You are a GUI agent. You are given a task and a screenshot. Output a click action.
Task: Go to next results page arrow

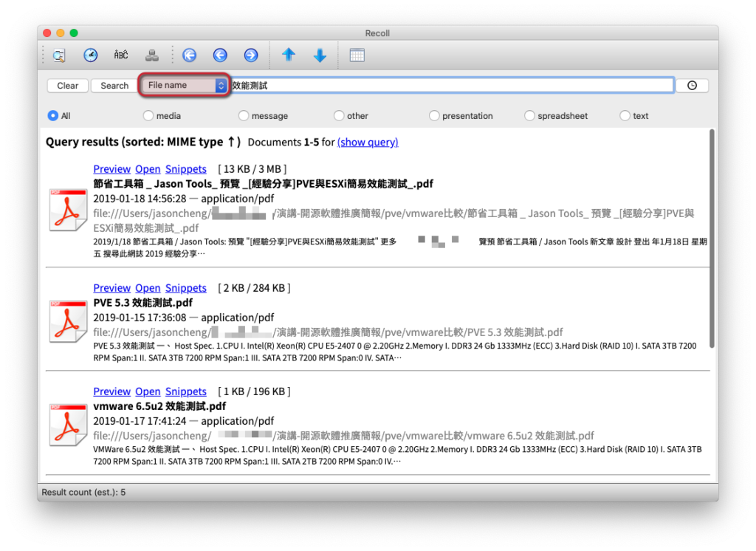(x=251, y=55)
